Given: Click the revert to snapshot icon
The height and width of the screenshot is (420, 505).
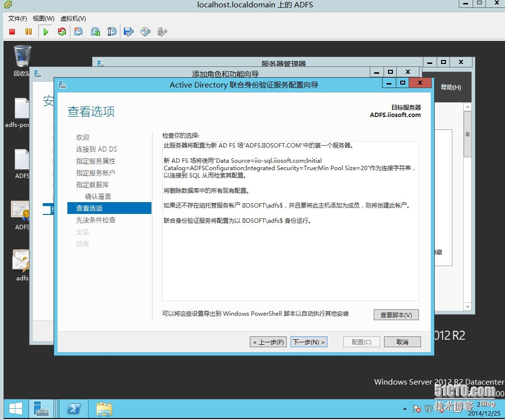Looking at the screenshot, I should 95,31.
